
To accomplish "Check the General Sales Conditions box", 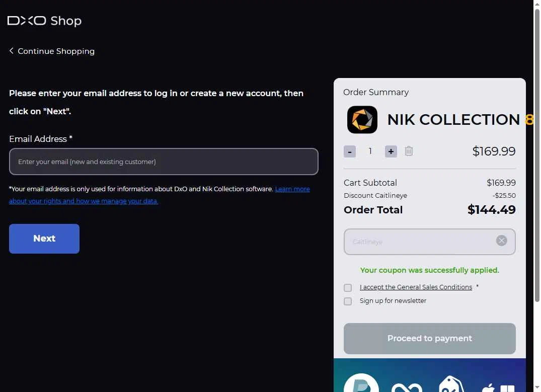I will click(x=348, y=287).
